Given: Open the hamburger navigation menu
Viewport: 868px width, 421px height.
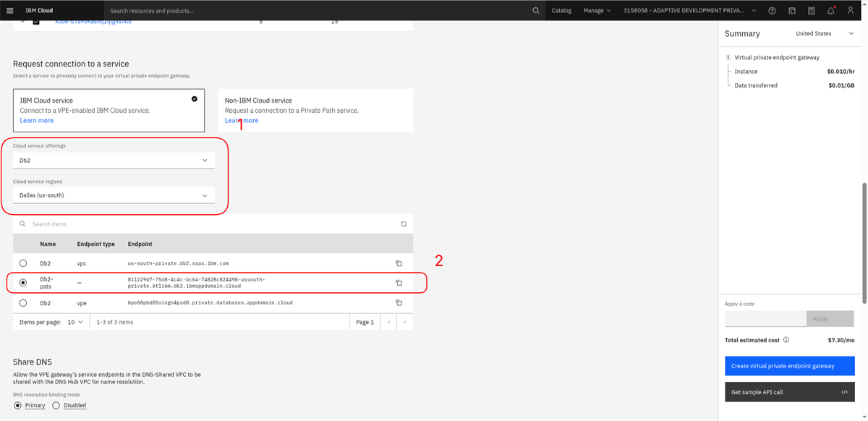Looking at the screenshot, I should [x=10, y=11].
